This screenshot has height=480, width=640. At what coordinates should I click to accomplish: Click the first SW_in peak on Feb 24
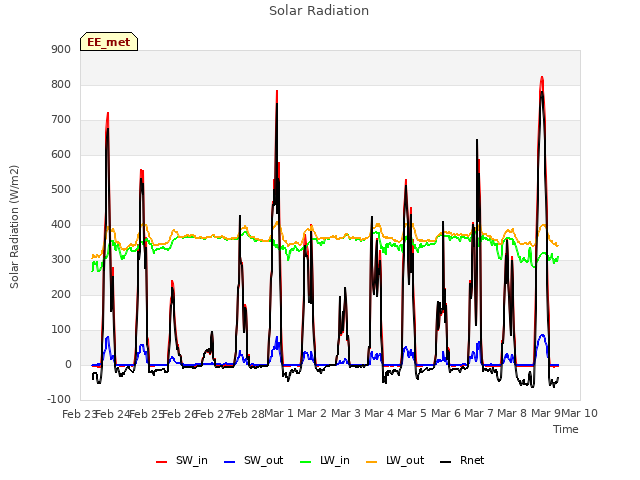108,113
